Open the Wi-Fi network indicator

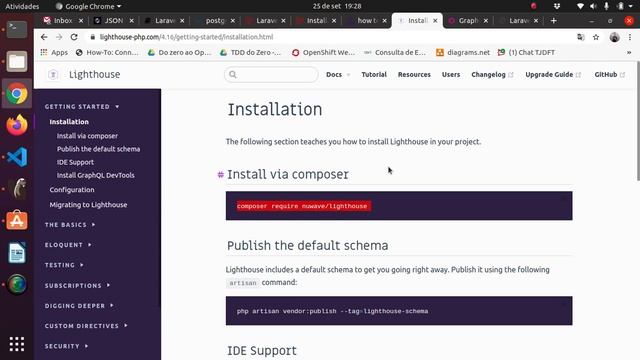[x=580, y=6]
